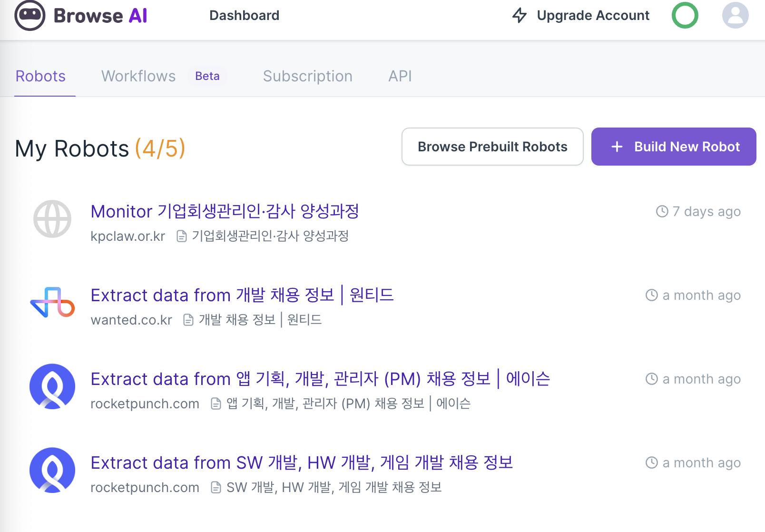Image resolution: width=765 pixels, height=532 pixels.
Task: Click a month ago timestamp in SW 개발 row
Action: tap(702, 463)
